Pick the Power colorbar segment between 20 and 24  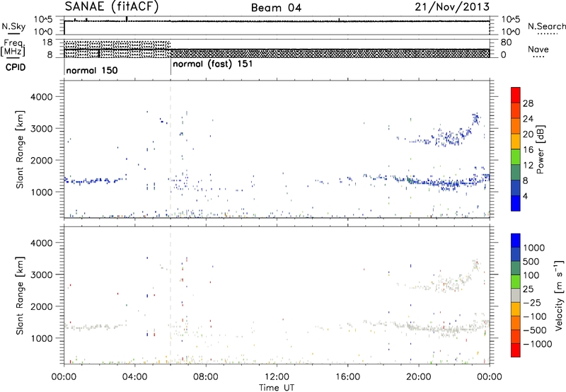(516, 126)
